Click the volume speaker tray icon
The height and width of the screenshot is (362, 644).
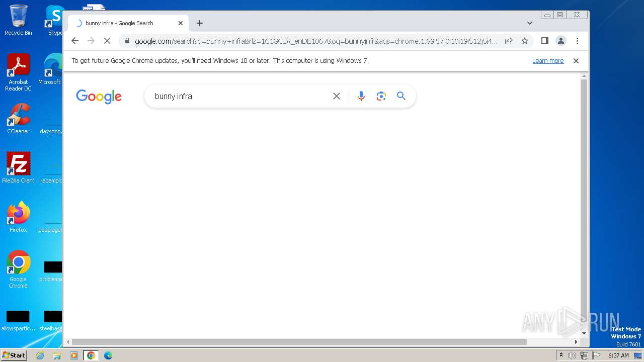(x=572, y=355)
